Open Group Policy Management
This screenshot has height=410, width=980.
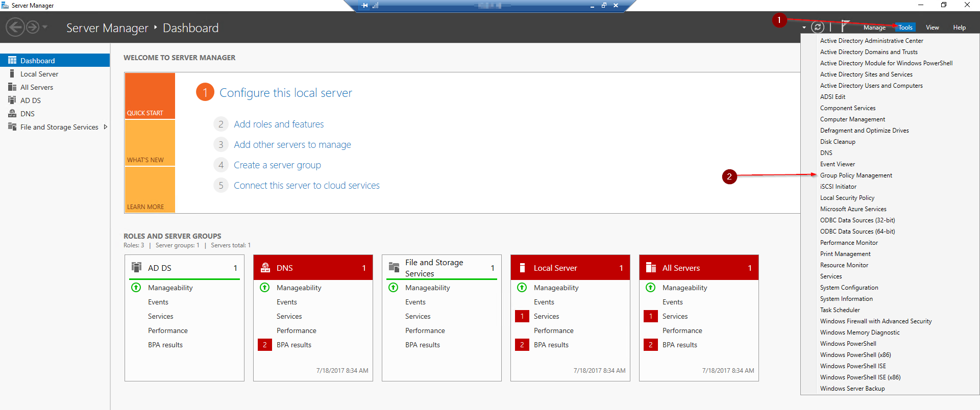point(856,175)
